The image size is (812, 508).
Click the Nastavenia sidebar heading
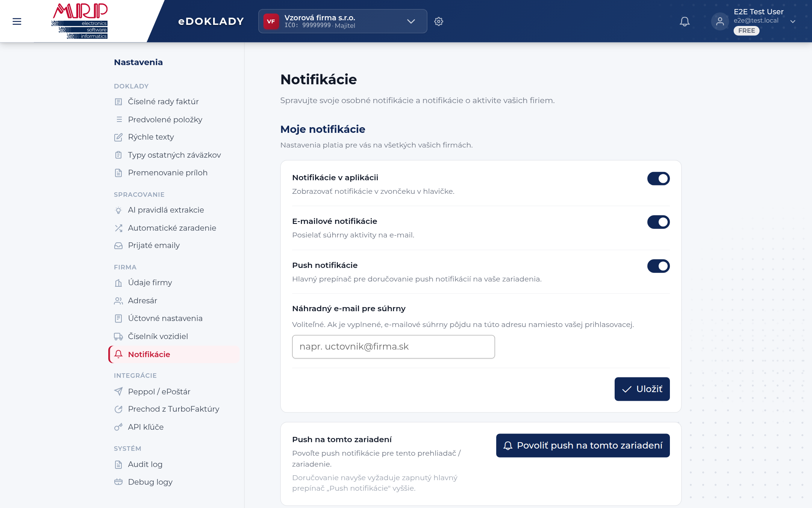point(138,62)
